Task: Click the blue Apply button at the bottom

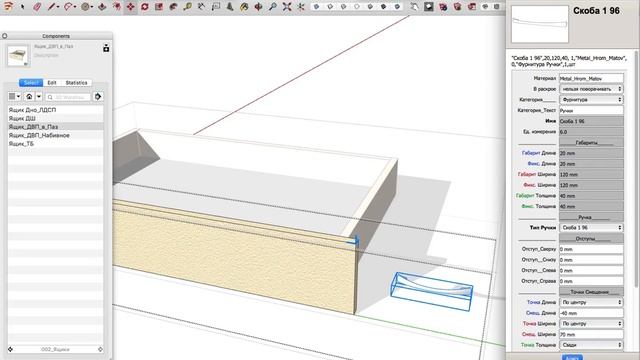Action: (x=572, y=358)
